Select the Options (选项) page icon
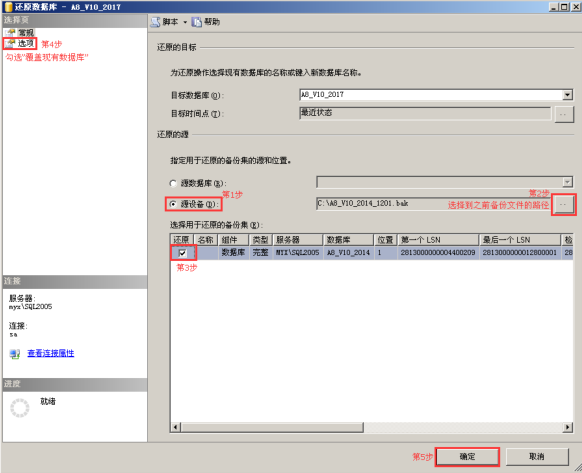 [x=10, y=43]
